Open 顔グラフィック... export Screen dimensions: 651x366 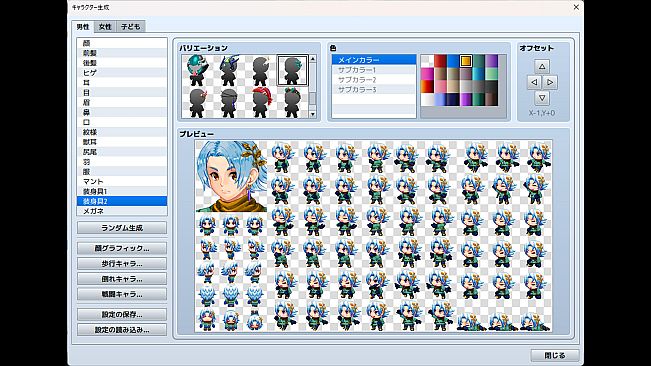point(122,248)
